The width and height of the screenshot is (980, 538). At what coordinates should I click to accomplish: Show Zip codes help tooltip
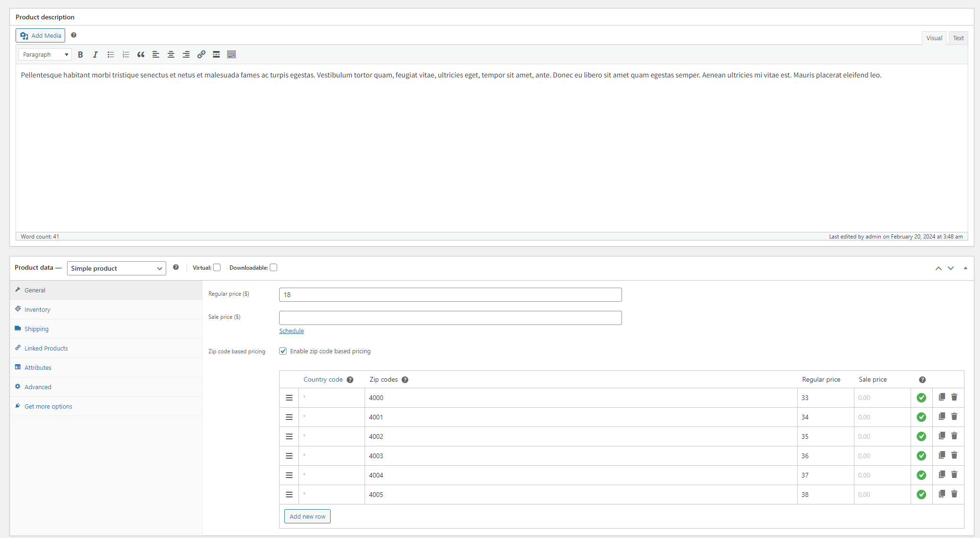(x=405, y=380)
